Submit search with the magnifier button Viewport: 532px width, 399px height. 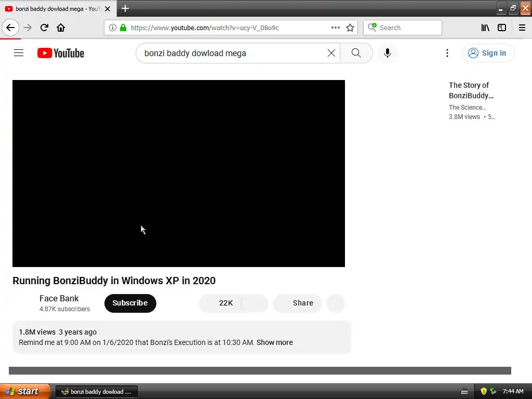pos(356,53)
